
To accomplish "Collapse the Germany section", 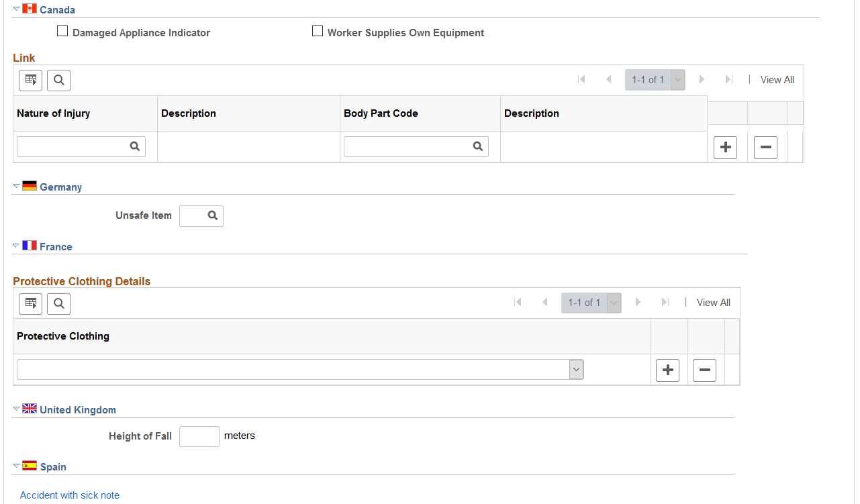I will [17, 186].
